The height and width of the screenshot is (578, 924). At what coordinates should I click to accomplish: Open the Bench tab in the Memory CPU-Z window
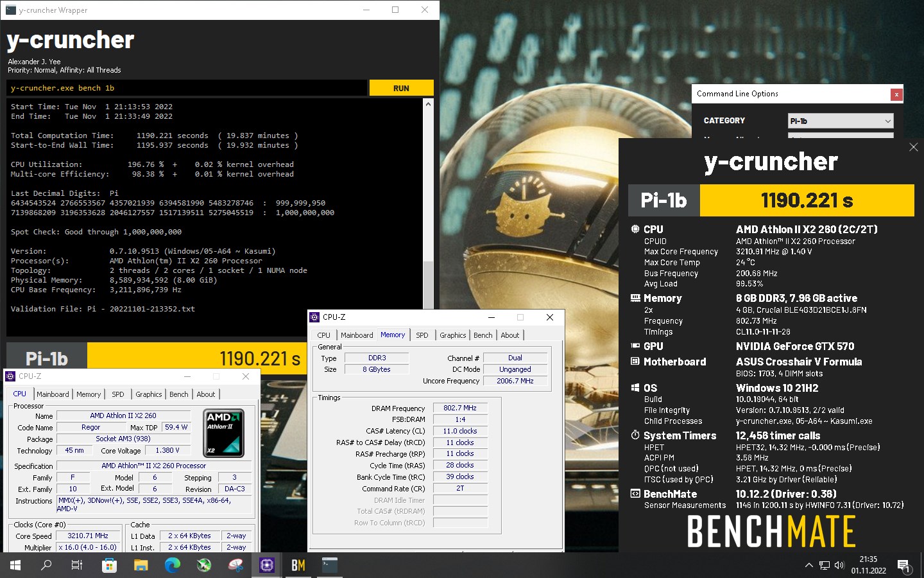click(483, 335)
